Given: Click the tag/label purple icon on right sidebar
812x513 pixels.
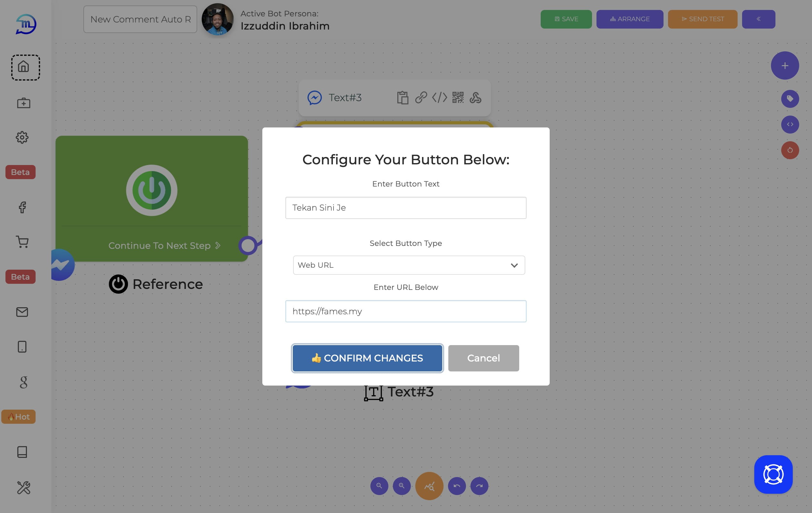Looking at the screenshot, I should click(790, 98).
